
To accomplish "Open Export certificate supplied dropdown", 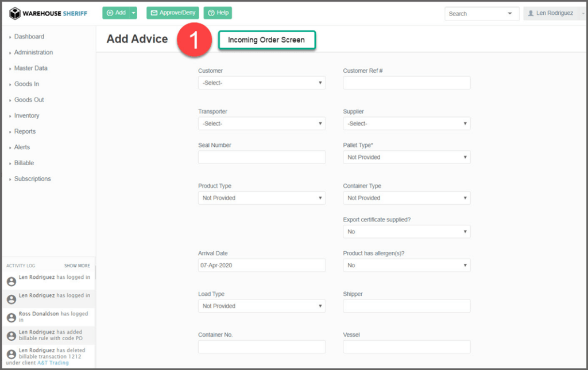I will point(407,232).
